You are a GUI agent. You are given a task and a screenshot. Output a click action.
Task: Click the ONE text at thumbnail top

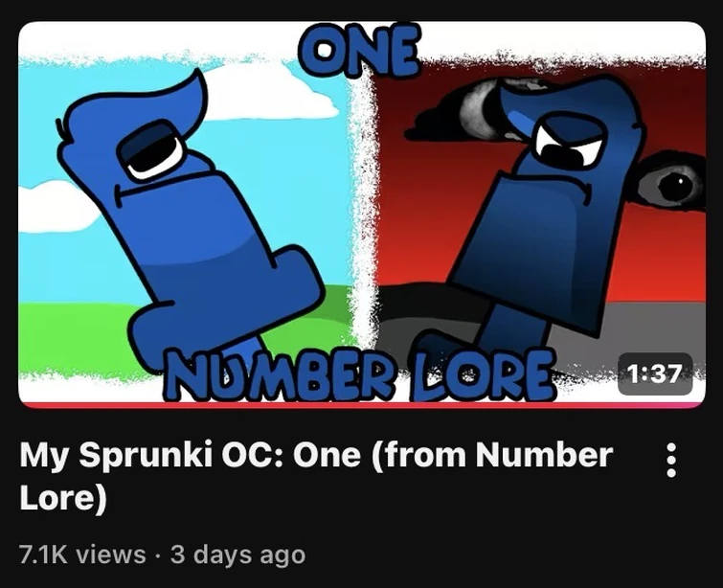pyautogui.click(x=360, y=50)
